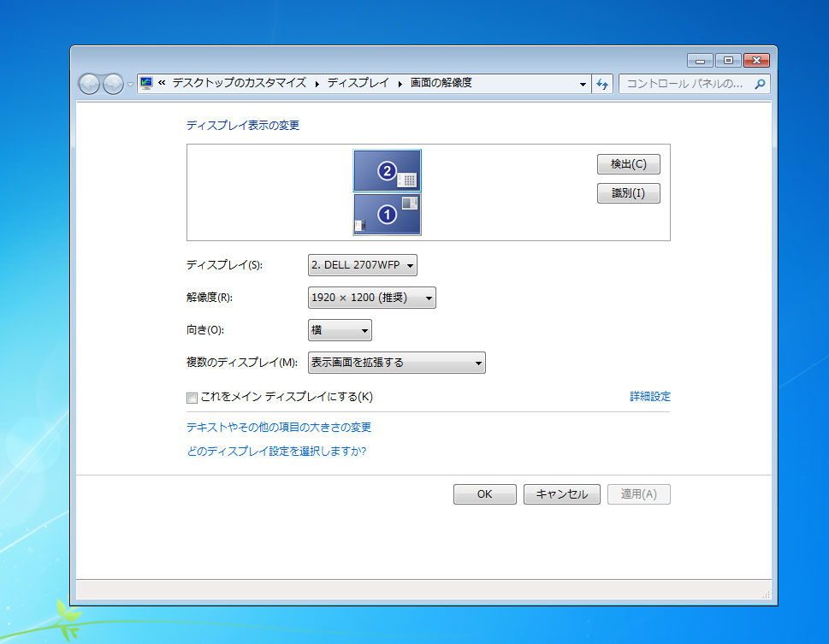
Task: Open the 詳細設定 advanced settings link
Action: pos(650,396)
